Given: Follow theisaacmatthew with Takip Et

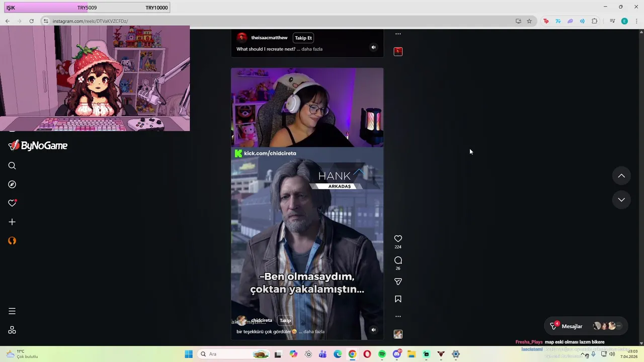Looking at the screenshot, I should 303,38.
